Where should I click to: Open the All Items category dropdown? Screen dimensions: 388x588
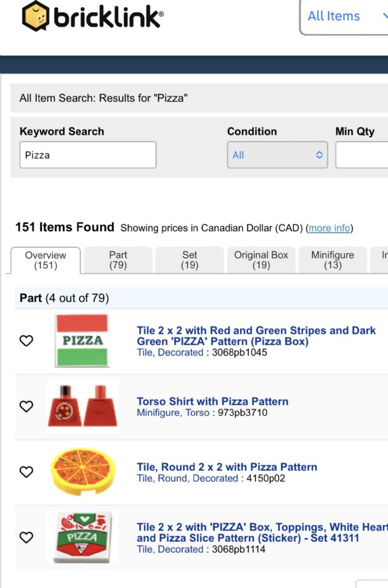click(343, 16)
